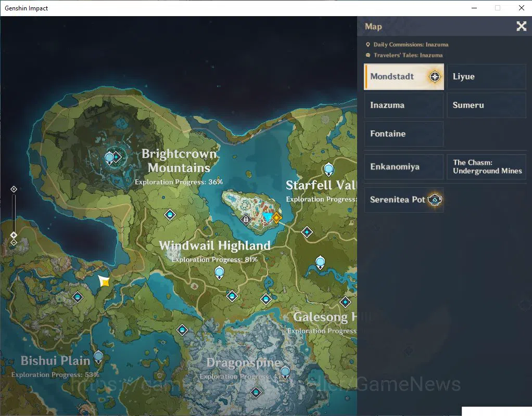
Task: Switch map to Inazuma
Action: tap(404, 105)
